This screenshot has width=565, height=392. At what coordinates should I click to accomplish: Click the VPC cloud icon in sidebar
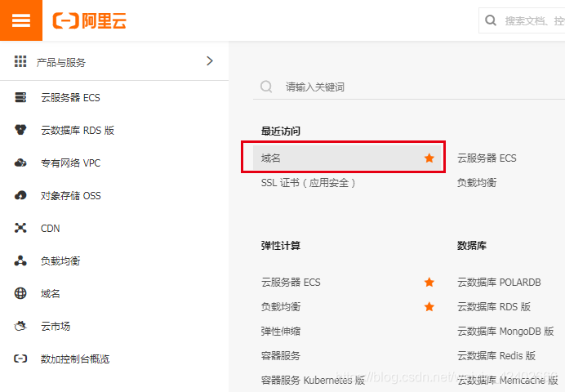[x=20, y=163]
